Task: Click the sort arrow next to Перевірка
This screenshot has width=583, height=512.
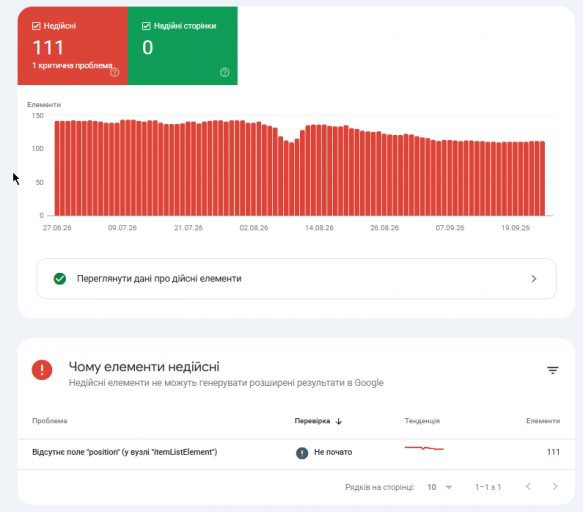Action: [339, 421]
